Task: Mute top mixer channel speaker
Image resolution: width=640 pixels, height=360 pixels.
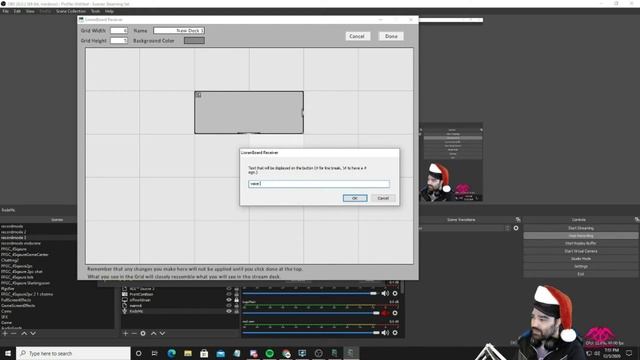Action: coord(385,293)
